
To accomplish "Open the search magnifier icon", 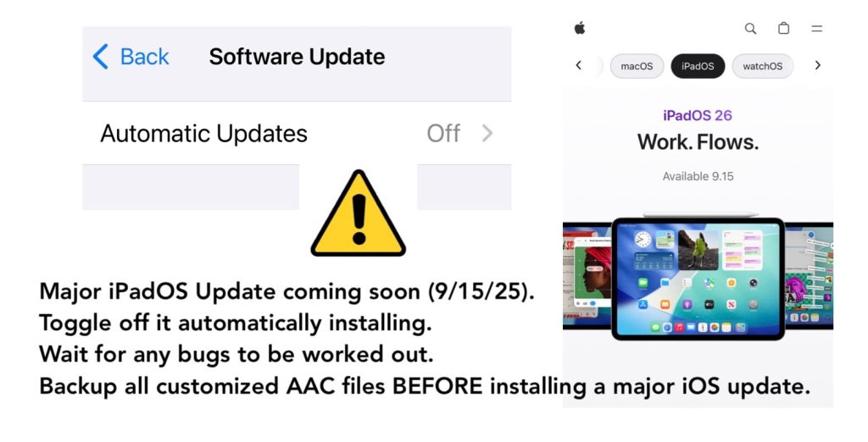I will click(750, 29).
